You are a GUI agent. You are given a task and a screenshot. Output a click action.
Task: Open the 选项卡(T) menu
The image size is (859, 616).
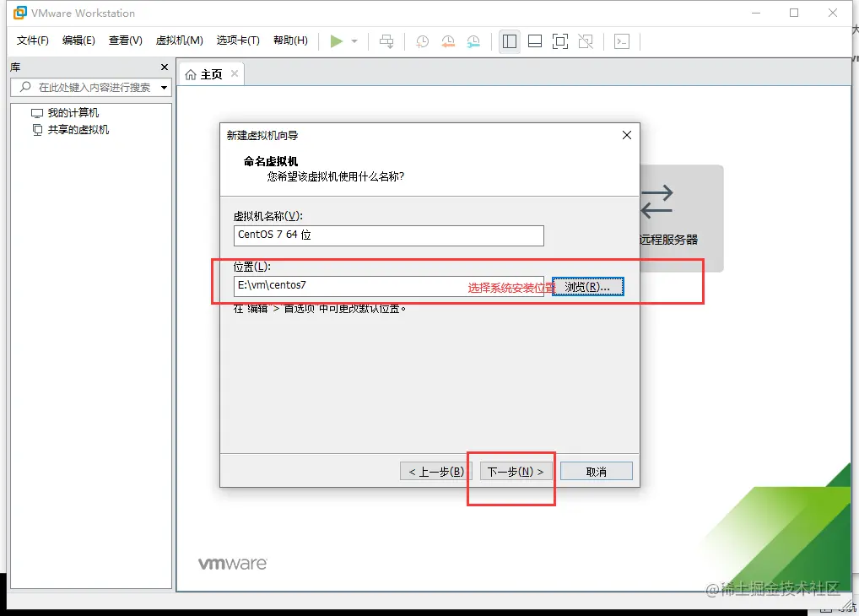point(238,41)
